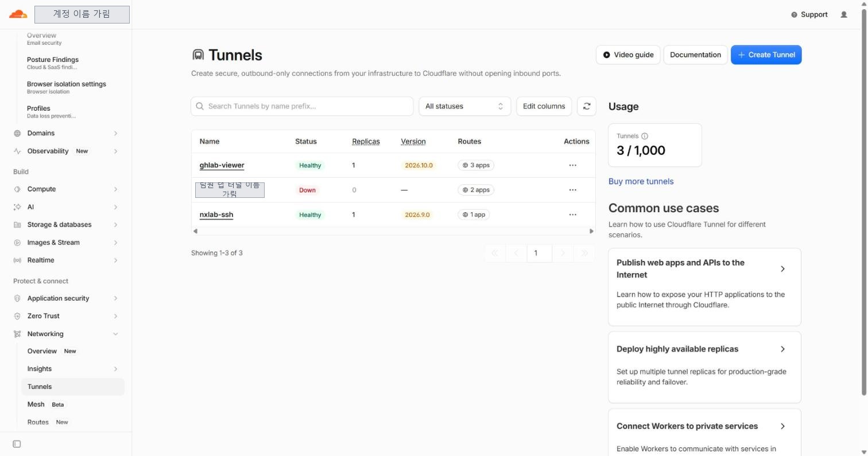Click the Support help icon

pos(794,15)
